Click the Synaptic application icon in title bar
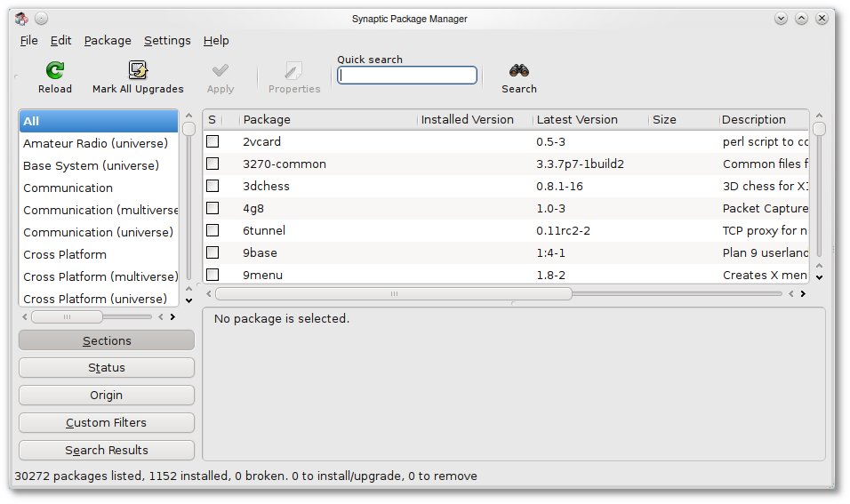 pyautogui.click(x=21, y=19)
